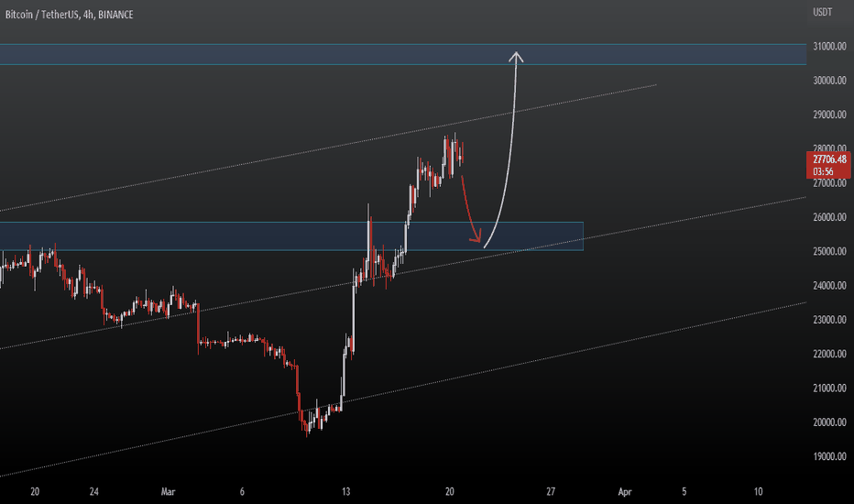Image resolution: width=854 pixels, height=504 pixels.
Task: Click the 13 date label on time axis
Action: [x=345, y=492]
